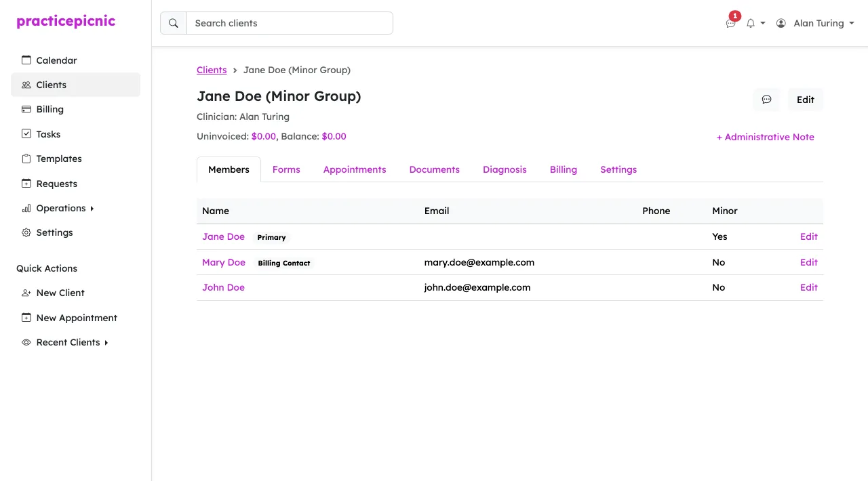The width and height of the screenshot is (868, 481).
Task: Expand the Recent Clients arrow
Action: (106, 343)
